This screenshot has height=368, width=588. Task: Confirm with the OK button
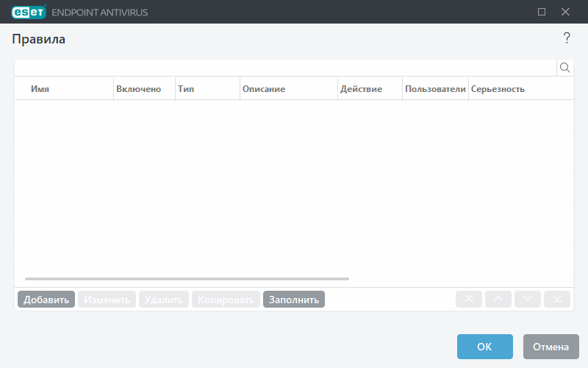(484, 347)
